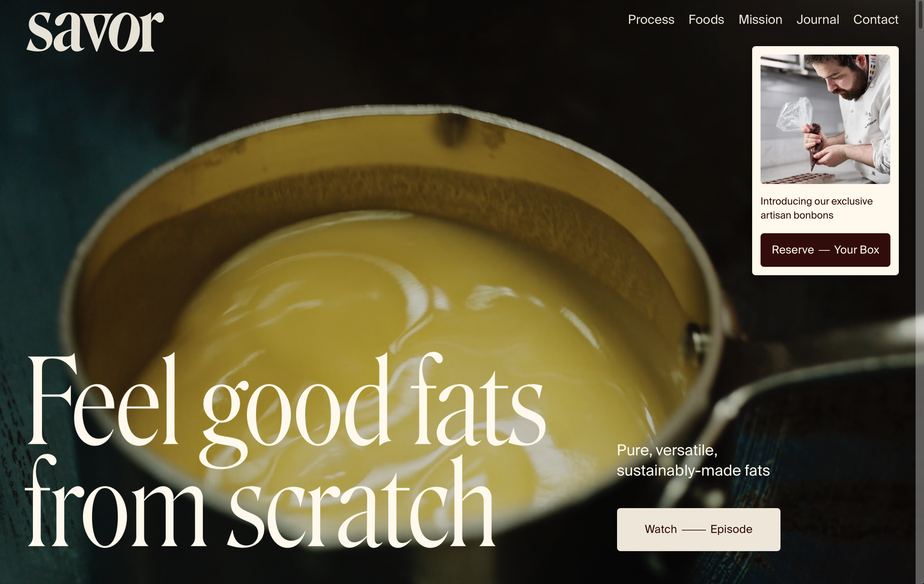Viewport: 924px width, 584px height.
Task: Open the Mission nav link
Action: pyautogui.click(x=760, y=19)
